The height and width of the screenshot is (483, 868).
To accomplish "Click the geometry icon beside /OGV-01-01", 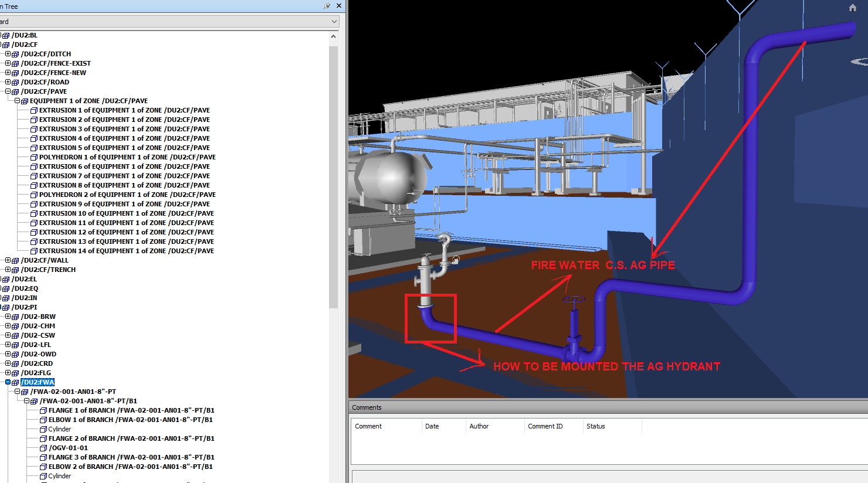I will [43, 448].
